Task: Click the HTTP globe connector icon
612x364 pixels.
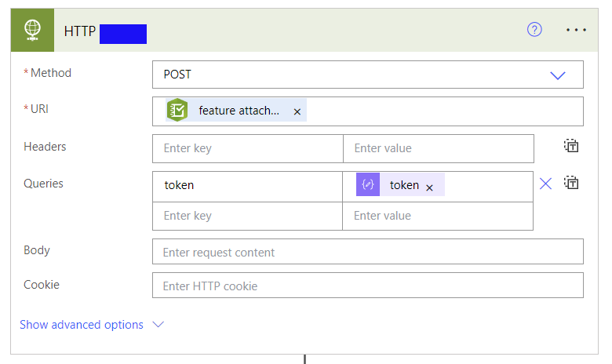Action: [33, 30]
